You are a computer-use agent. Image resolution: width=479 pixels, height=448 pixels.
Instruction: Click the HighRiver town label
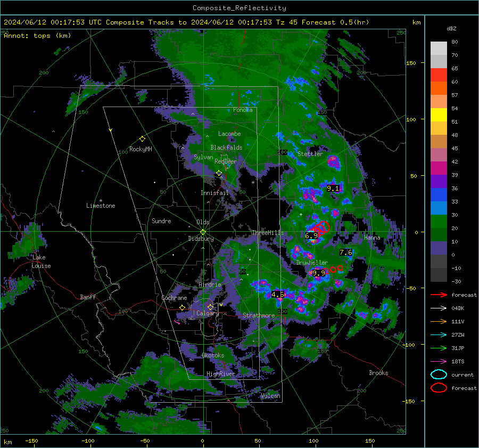pyautogui.click(x=221, y=374)
